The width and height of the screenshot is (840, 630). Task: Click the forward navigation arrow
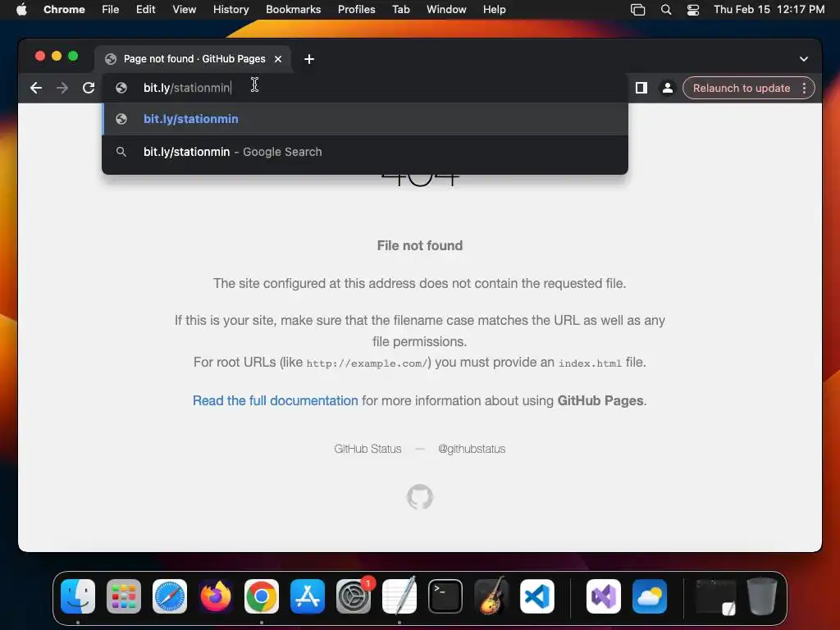(62, 88)
